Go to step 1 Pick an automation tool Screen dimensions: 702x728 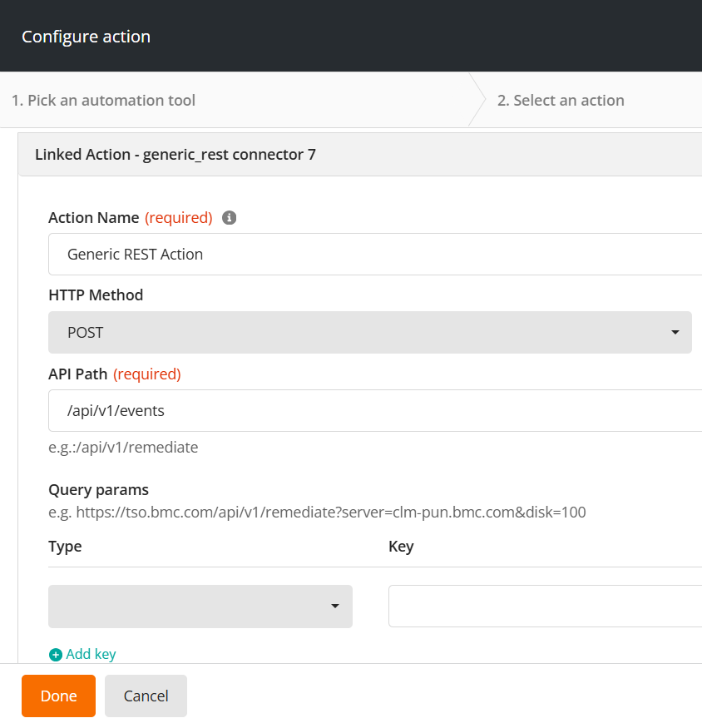[103, 101]
